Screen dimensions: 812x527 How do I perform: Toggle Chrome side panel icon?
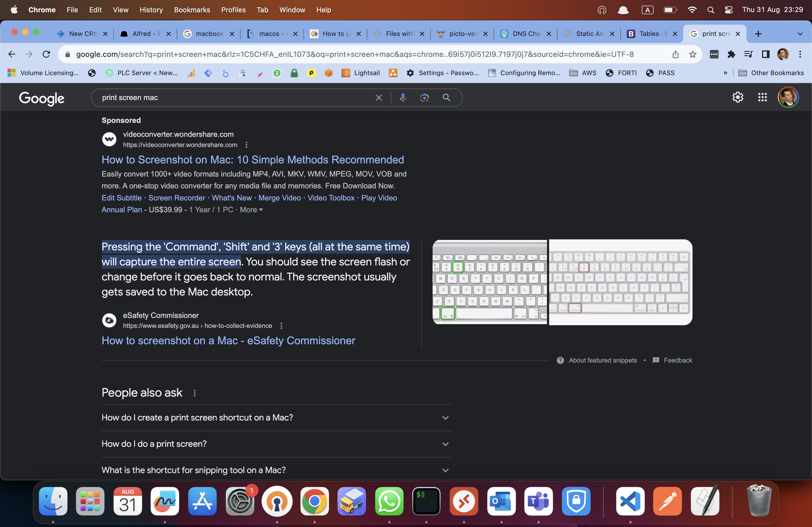(766, 54)
